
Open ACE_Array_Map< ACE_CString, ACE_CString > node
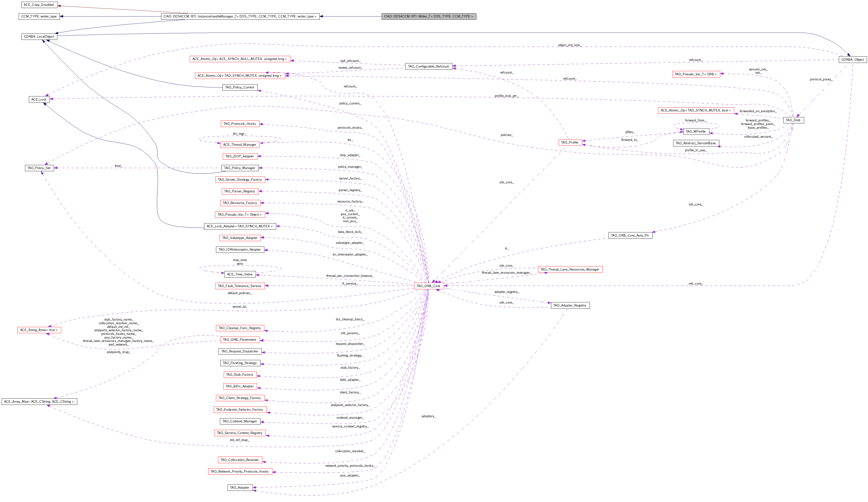pos(39,402)
